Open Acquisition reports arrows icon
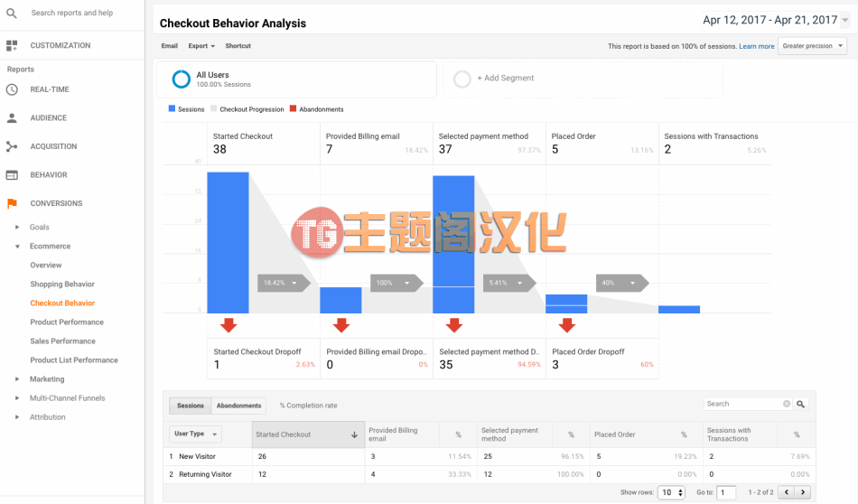Viewport: 858px width, 504px height. coord(12,146)
